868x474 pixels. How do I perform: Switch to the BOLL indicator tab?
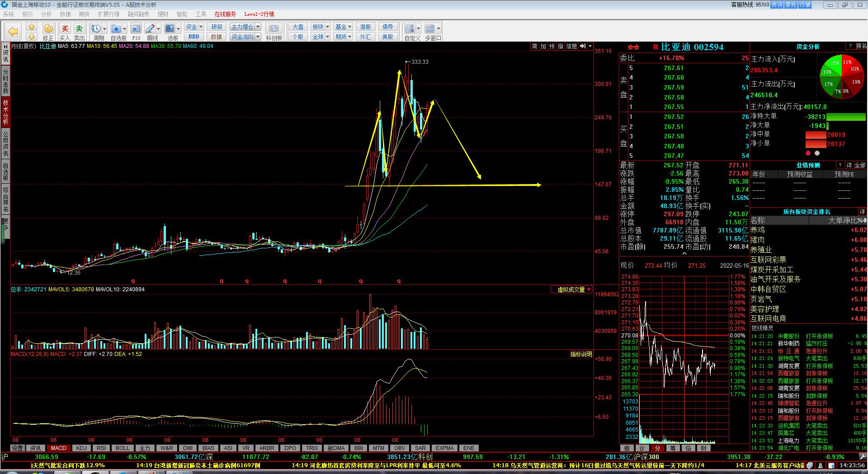point(123,448)
